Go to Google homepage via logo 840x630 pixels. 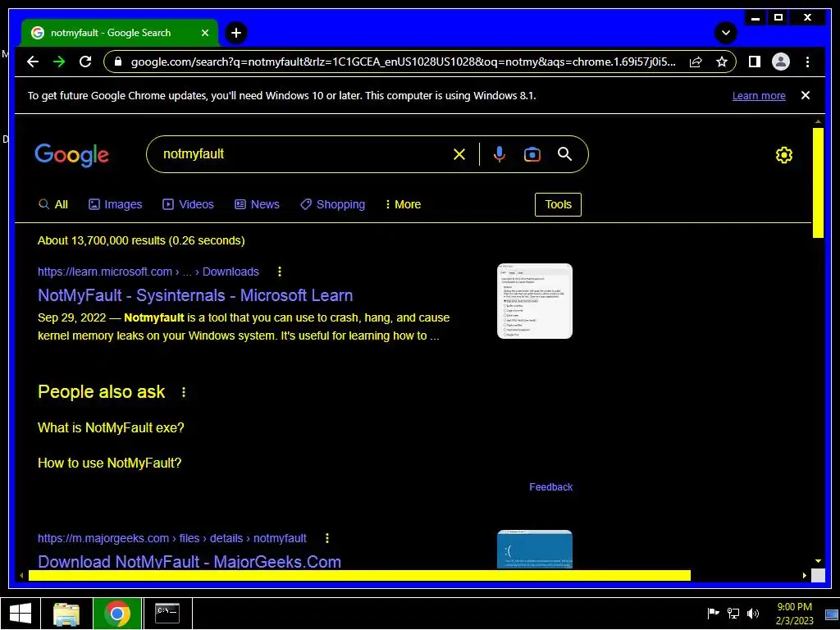[72, 155]
